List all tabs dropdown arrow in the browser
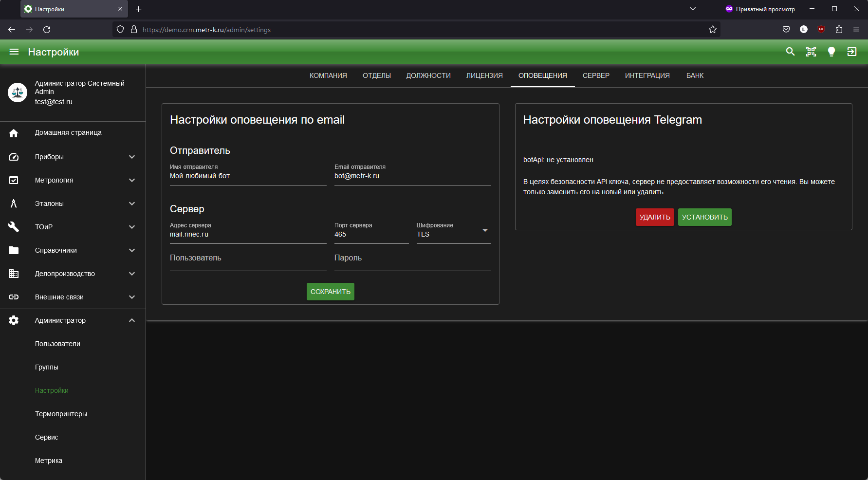This screenshot has width=868, height=480. 693,9
